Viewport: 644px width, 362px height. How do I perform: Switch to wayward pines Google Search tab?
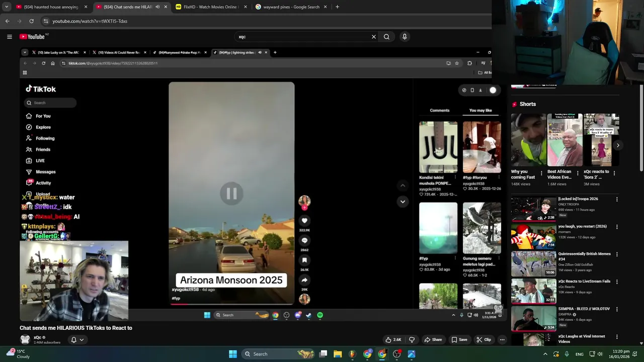pyautogui.click(x=291, y=7)
